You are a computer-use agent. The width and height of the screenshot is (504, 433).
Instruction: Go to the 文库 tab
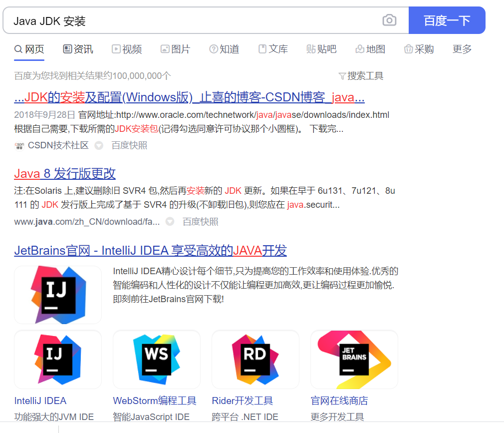pyautogui.click(x=273, y=49)
